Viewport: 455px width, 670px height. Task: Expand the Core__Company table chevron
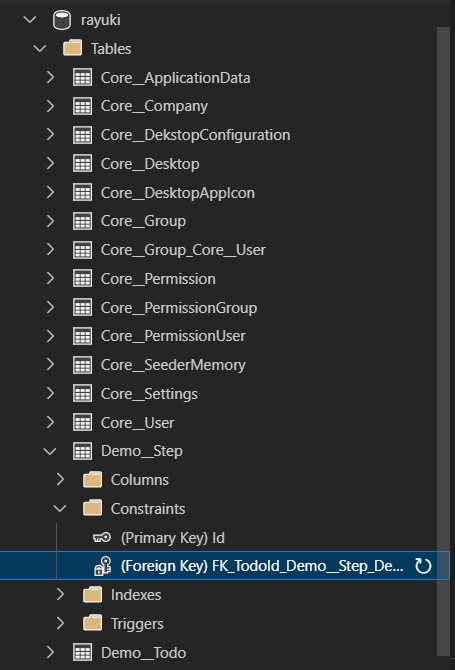pyautogui.click(x=50, y=106)
